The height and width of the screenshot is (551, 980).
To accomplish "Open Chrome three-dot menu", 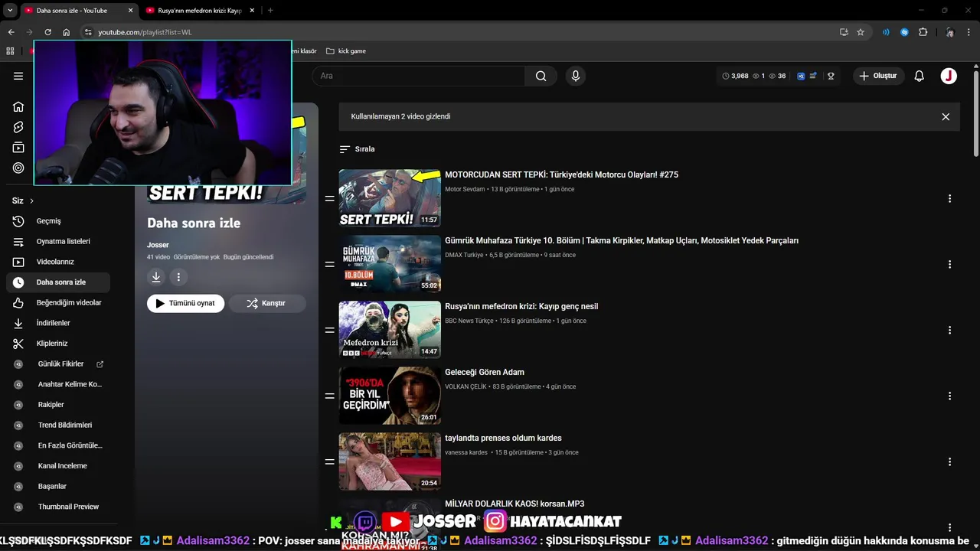I will coord(969,32).
